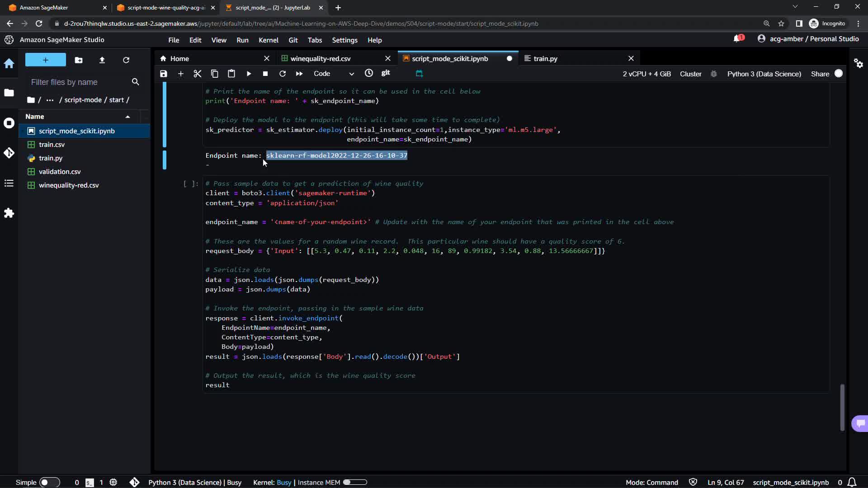This screenshot has width=868, height=488.
Task: Expand the collapsed path ellipsis in the breadcrumb
Action: tap(50, 100)
